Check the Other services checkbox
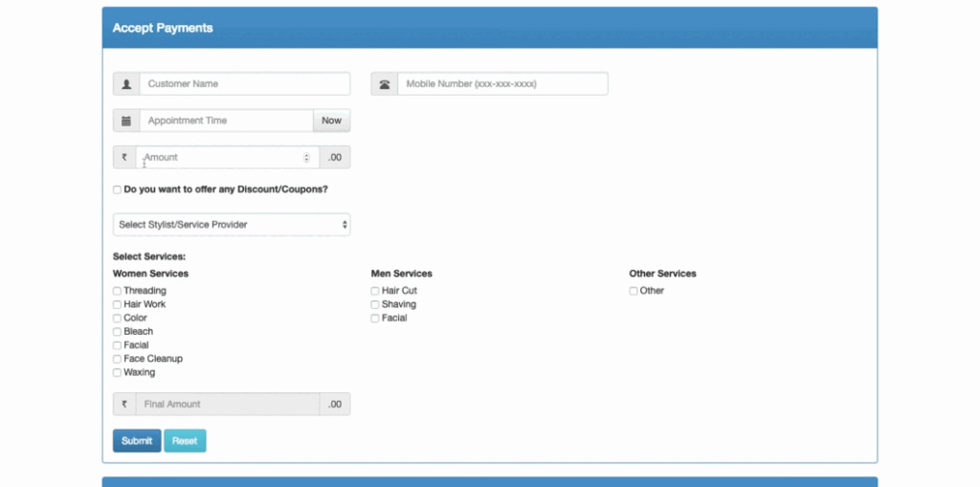The image size is (980, 487). pyautogui.click(x=634, y=291)
